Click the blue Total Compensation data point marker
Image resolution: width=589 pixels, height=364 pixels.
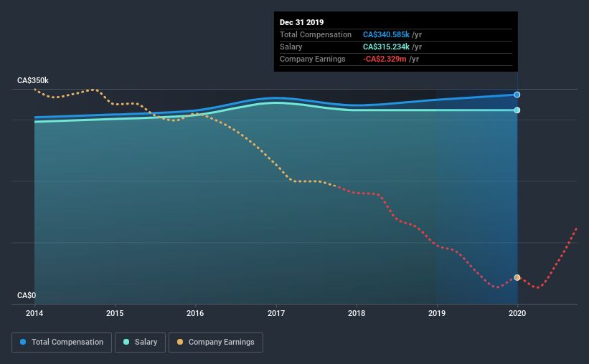[517, 95]
